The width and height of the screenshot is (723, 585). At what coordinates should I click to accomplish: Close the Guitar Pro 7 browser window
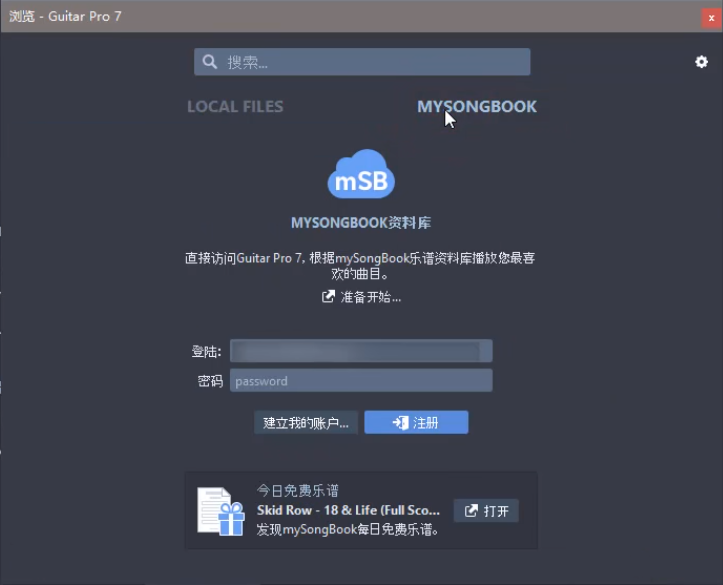click(711, 18)
